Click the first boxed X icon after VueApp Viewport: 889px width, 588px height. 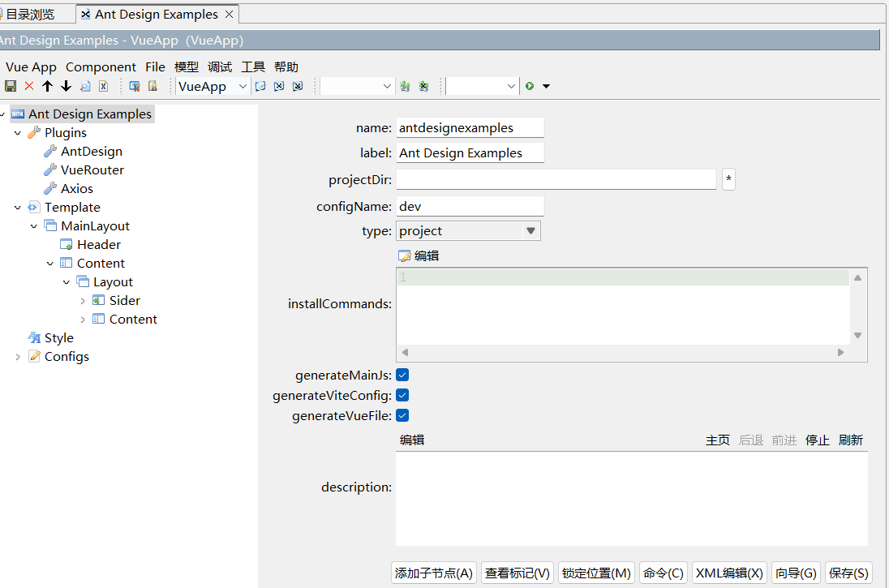[279, 86]
